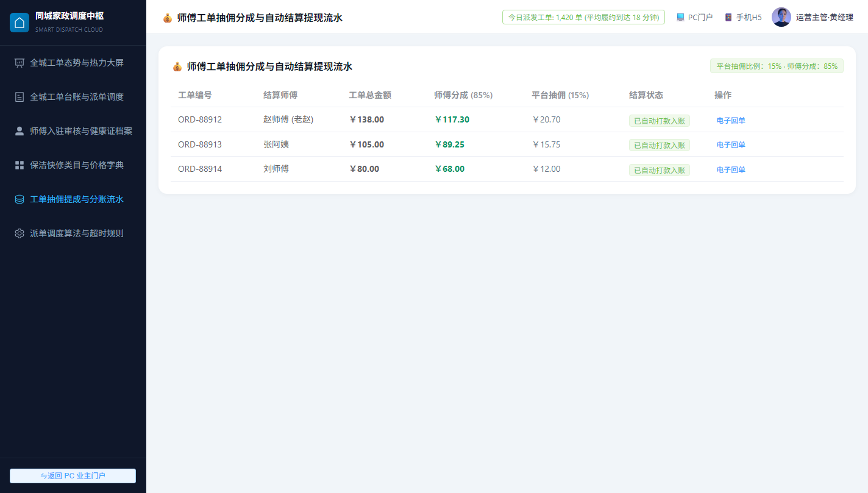Click the grid icon for 保洁快修类目与价格字典

(x=20, y=165)
